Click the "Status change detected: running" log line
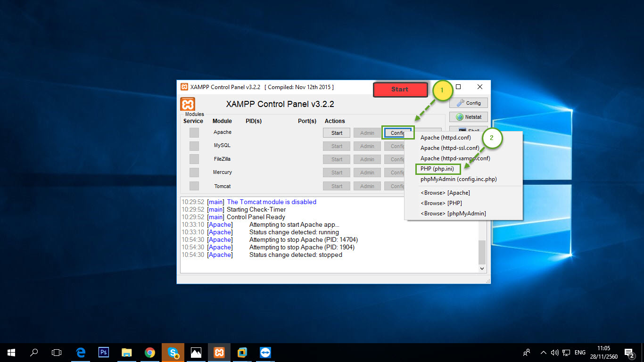This screenshot has width=644, height=362. [x=294, y=232]
